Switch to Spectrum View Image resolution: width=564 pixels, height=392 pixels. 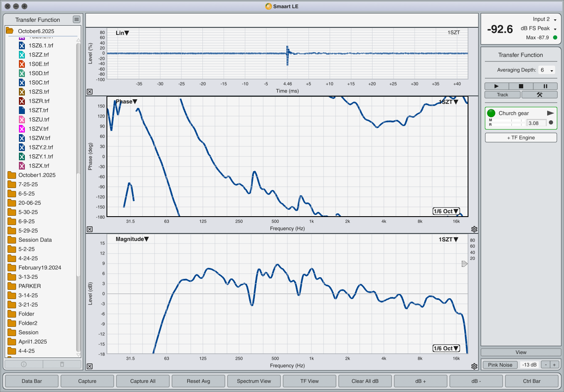(x=254, y=381)
